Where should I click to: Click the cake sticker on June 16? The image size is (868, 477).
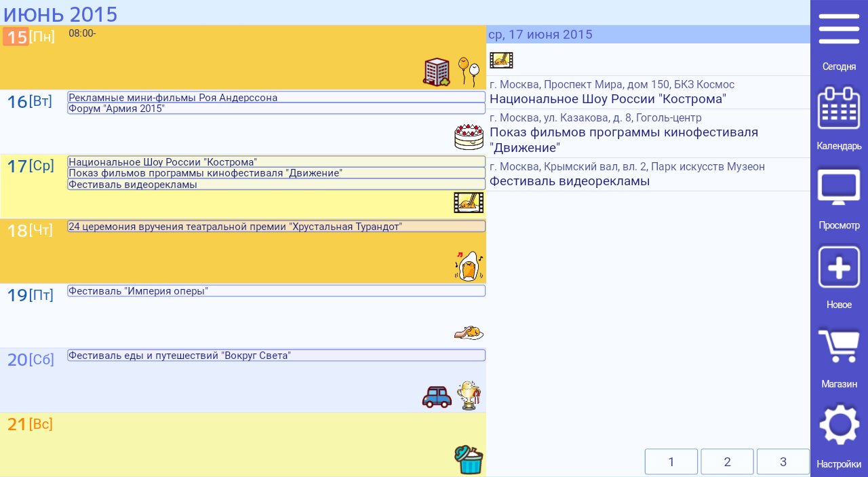tap(469, 137)
